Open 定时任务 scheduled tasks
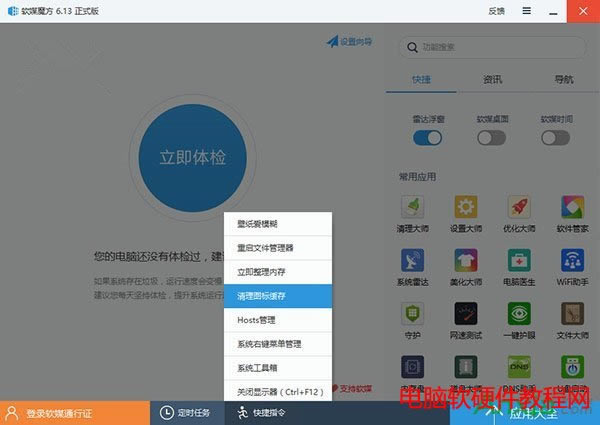Image resolution: width=600 pixels, height=425 pixels. [185, 413]
